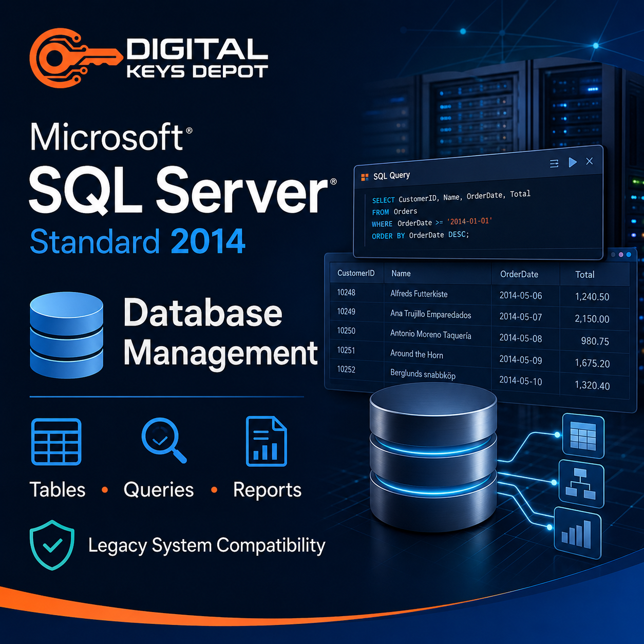
Task: Click the total 2,150.00
Action: pyautogui.click(x=592, y=319)
